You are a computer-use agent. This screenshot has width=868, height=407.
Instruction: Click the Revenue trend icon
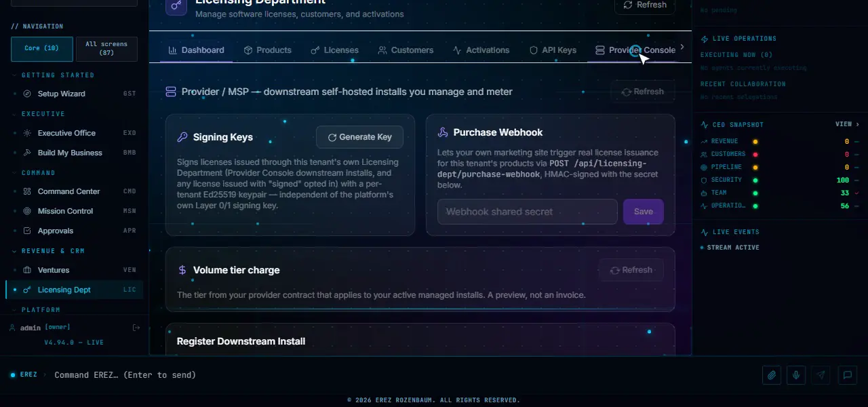[x=704, y=142]
